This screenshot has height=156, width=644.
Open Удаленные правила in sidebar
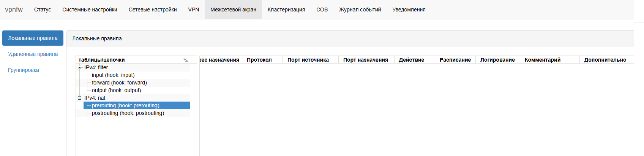[33, 54]
